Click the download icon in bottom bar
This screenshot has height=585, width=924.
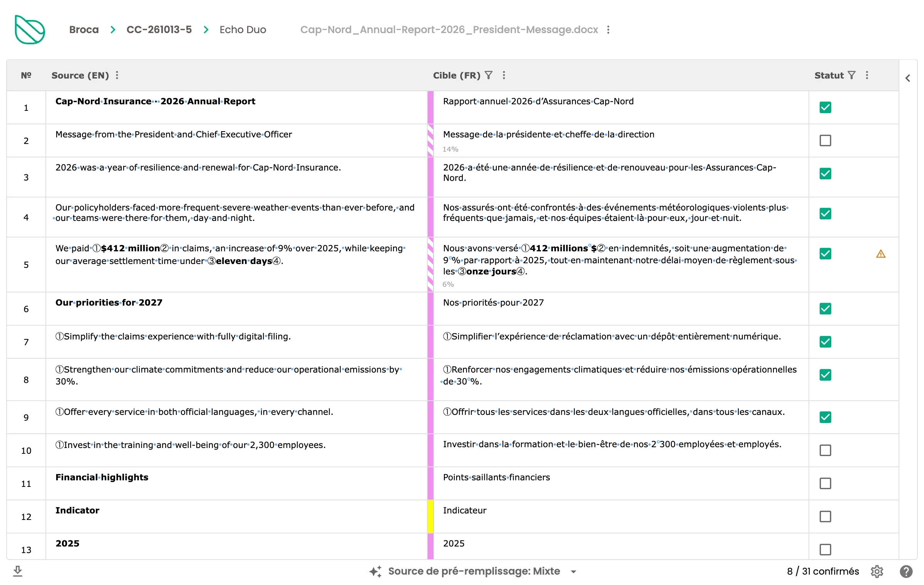click(x=18, y=571)
